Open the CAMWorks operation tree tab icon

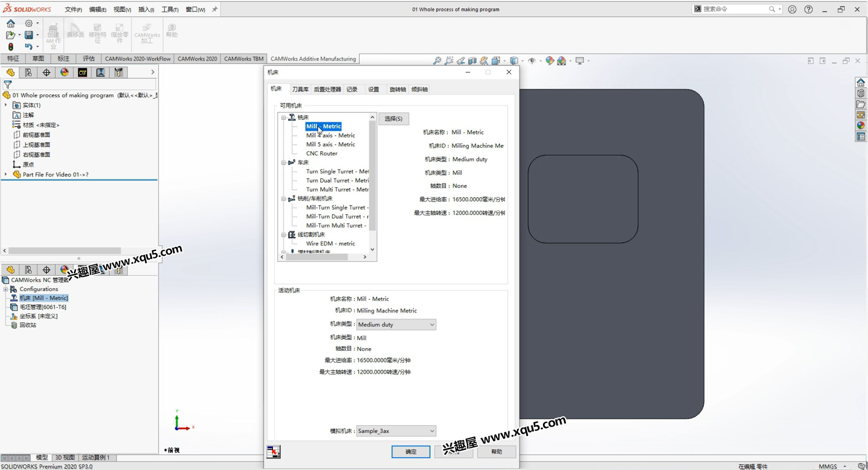point(100,72)
